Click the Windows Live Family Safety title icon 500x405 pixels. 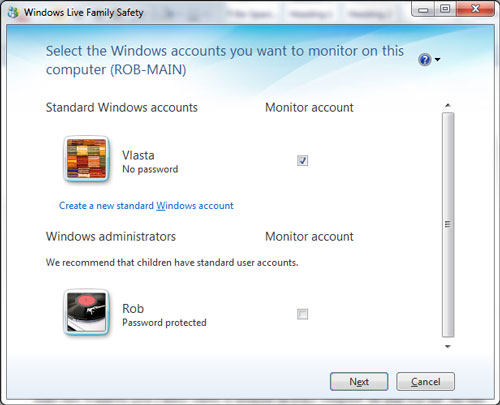point(13,12)
